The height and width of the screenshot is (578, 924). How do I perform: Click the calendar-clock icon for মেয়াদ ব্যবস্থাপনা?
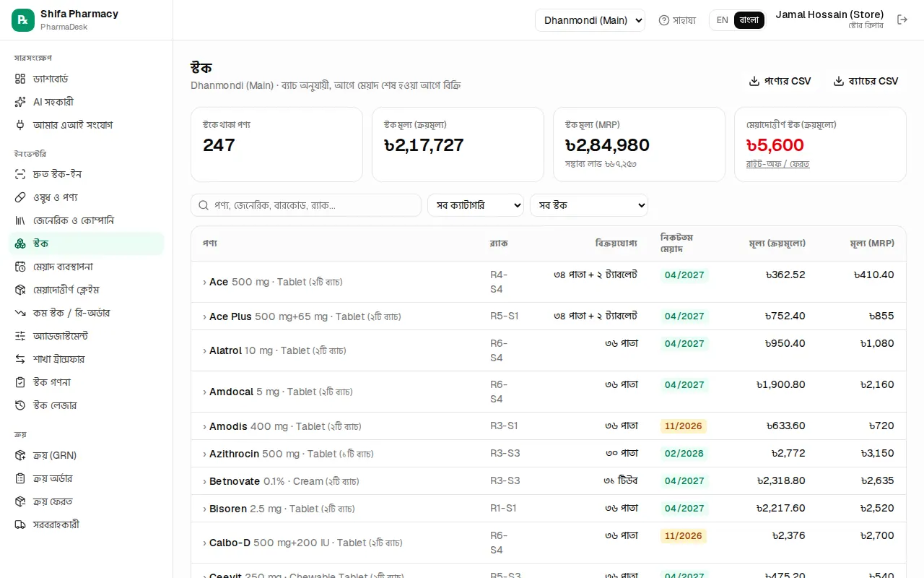(20, 267)
